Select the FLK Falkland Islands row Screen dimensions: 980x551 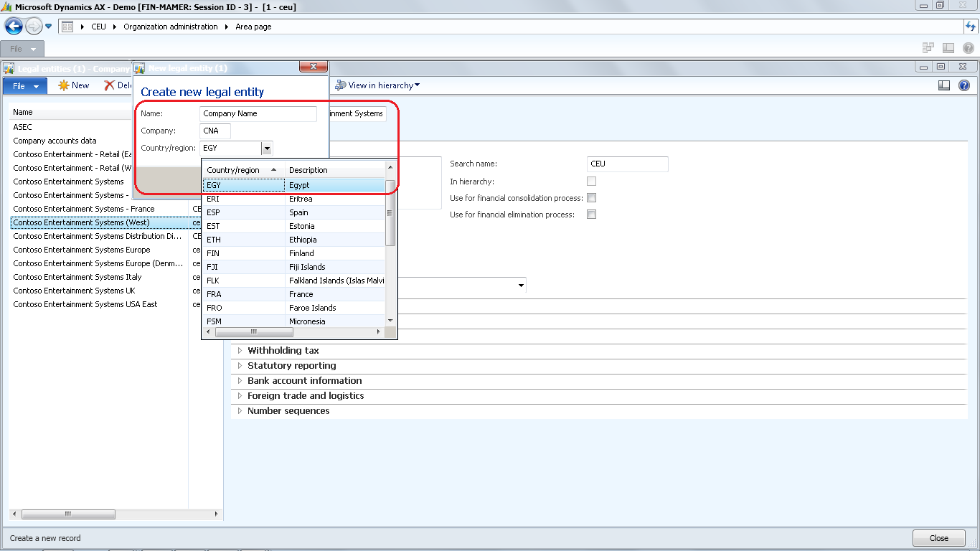[294, 281]
